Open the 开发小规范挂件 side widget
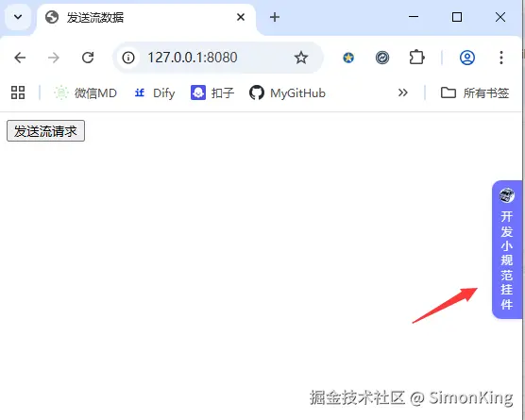This screenshot has height=420, width=525. click(507, 250)
